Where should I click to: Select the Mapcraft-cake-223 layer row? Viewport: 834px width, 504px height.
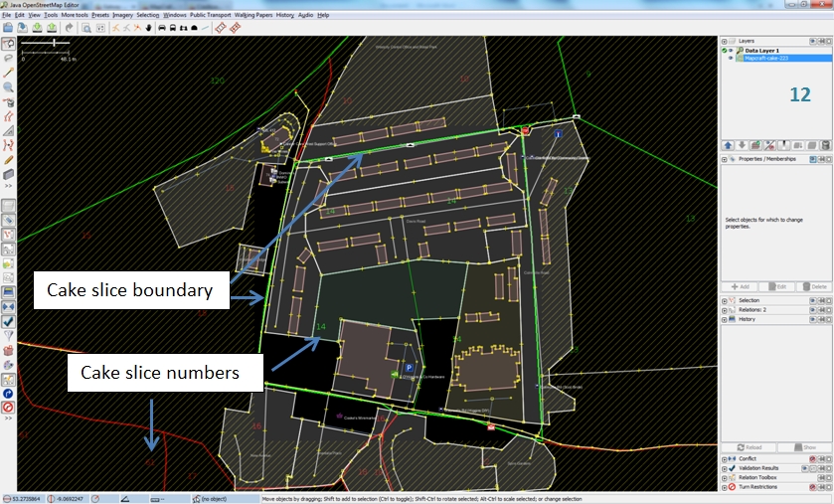click(776, 58)
